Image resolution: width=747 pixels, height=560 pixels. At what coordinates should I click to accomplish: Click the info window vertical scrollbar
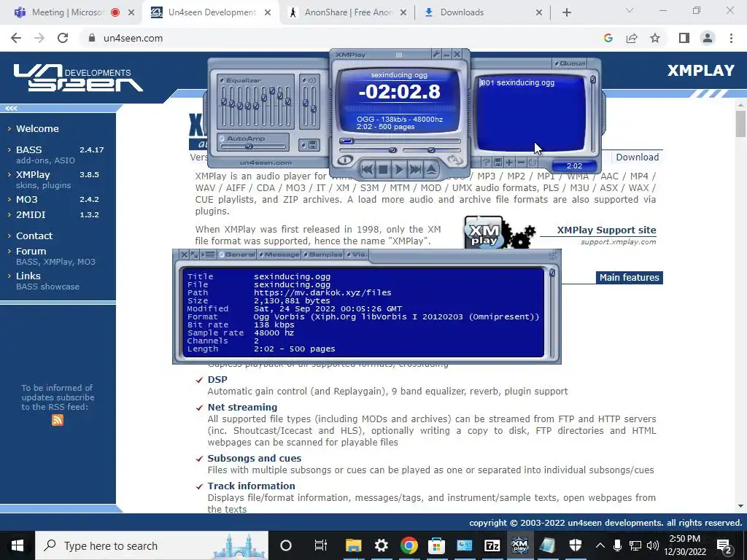(x=552, y=312)
